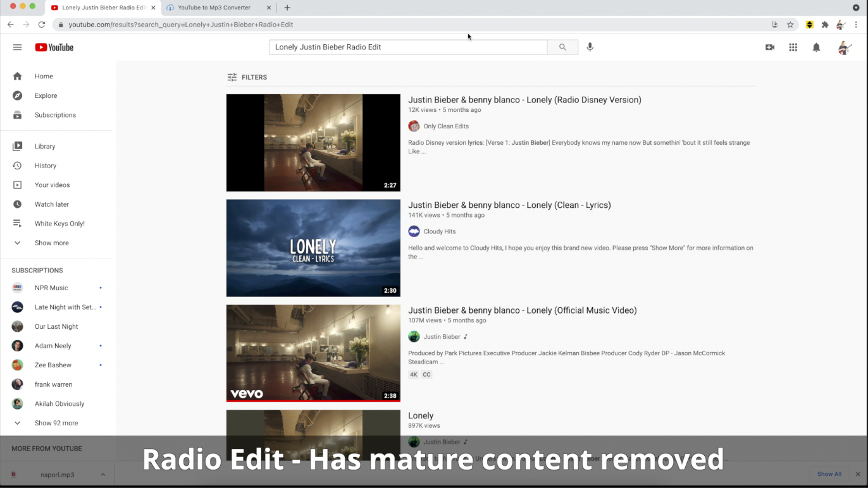Image resolution: width=868 pixels, height=488 pixels.
Task: Open the Only Clean Edits channel link
Action: point(445,126)
